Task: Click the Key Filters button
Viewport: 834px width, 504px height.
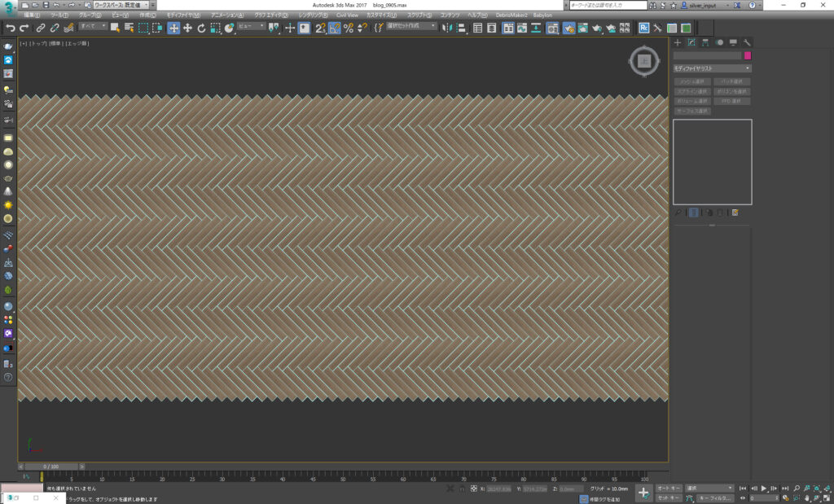Action: click(716, 497)
